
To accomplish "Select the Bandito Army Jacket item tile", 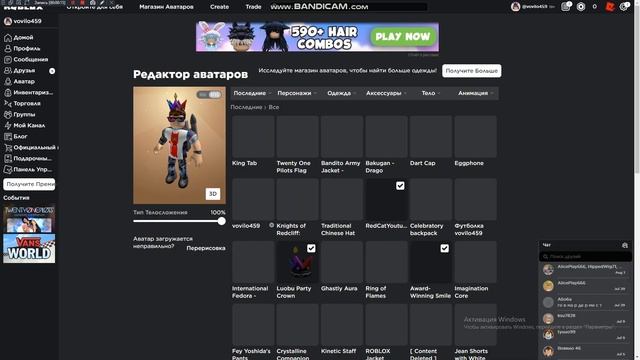I will (342, 136).
